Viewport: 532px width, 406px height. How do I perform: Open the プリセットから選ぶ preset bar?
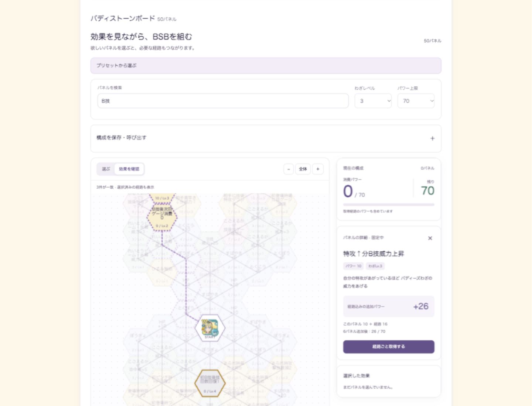[x=266, y=66]
